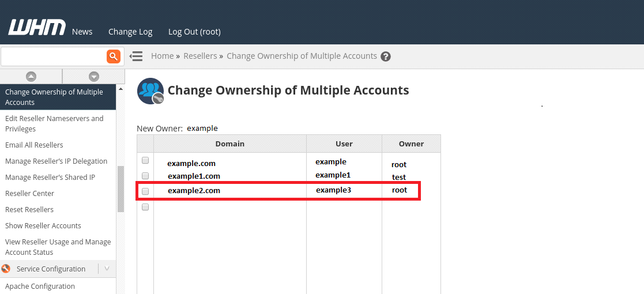
Task: Open News in top navigation
Action: coord(82,32)
